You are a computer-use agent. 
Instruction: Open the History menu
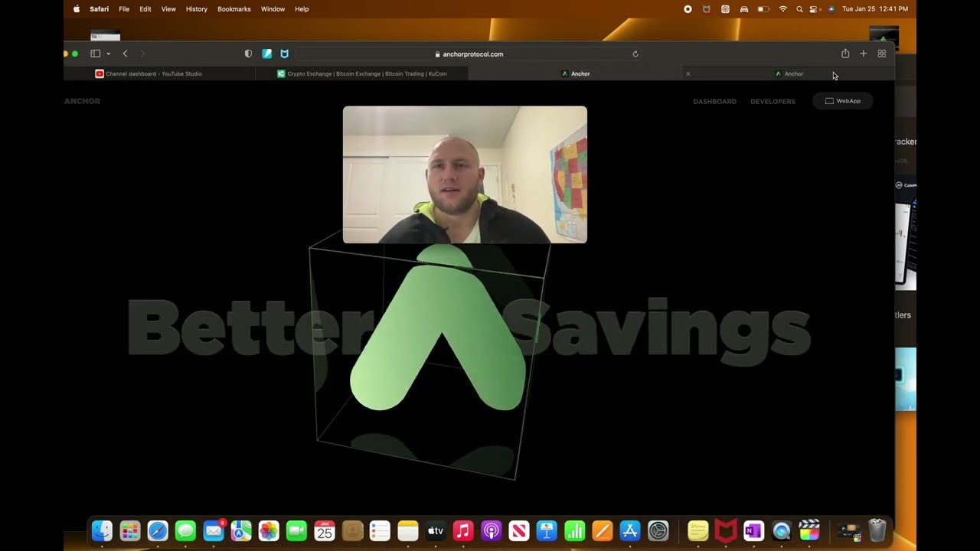[197, 9]
